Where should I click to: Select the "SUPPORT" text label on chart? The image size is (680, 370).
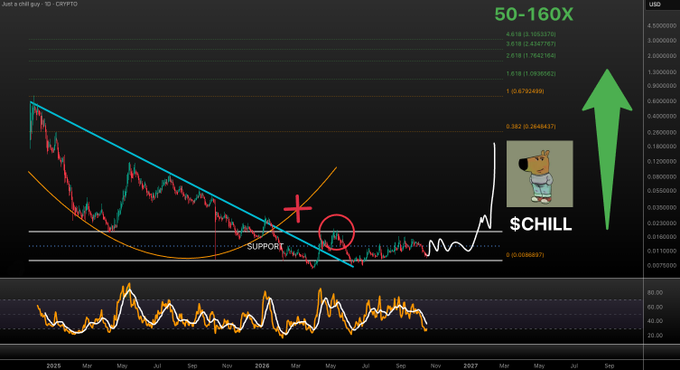pyautogui.click(x=265, y=246)
